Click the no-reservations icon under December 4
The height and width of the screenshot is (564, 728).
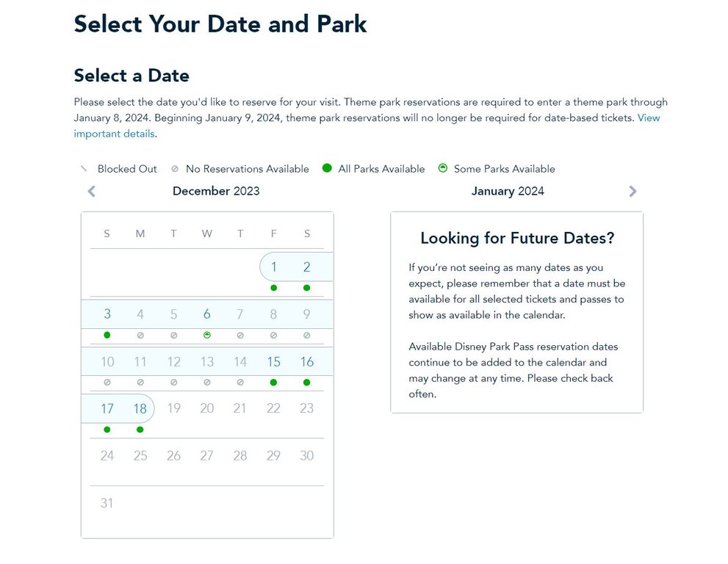tap(140, 335)
